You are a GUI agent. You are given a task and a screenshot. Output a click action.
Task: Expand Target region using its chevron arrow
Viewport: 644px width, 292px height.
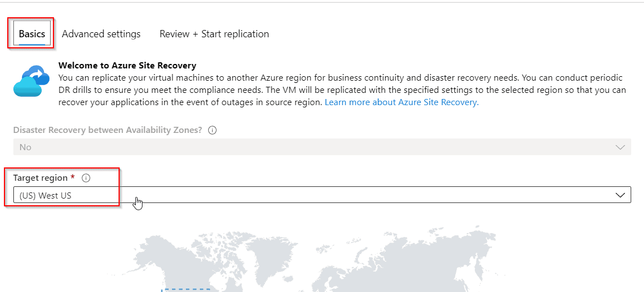click(x=620, y=195)
